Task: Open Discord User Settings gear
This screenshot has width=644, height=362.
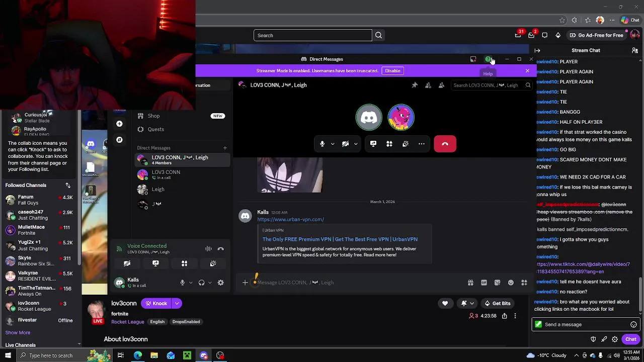Action: click(x=220, y=283)
